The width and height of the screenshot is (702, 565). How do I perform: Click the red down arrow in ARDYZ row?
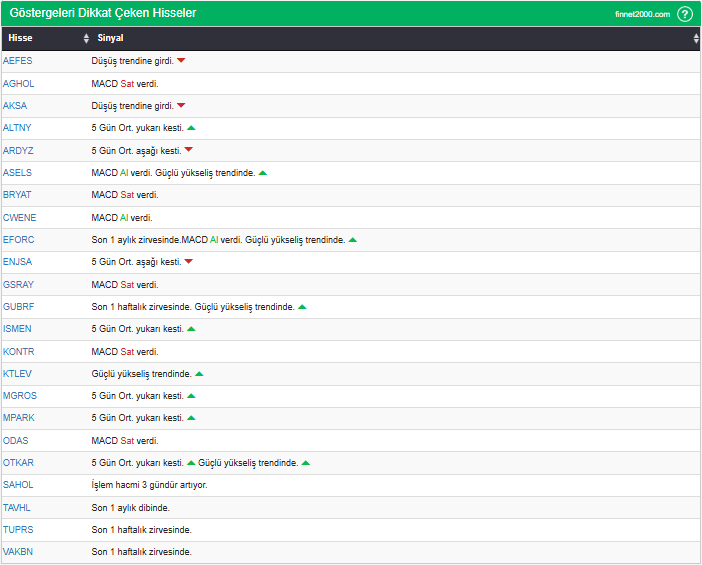point(188,150)
